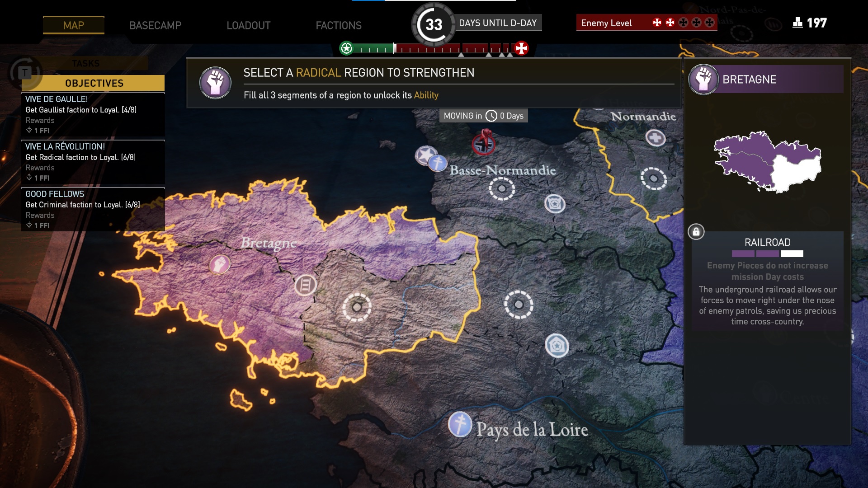This screenshot has width=868, height=488.
Task: Select the star badge marker near Pays de la Loire
Action: (x=557, y=346)
